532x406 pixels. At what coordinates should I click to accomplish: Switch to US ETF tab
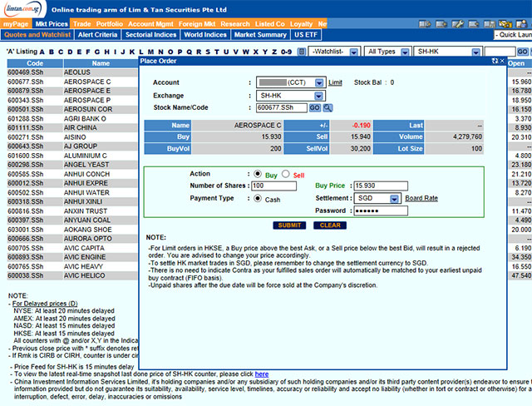coord(306,35)
